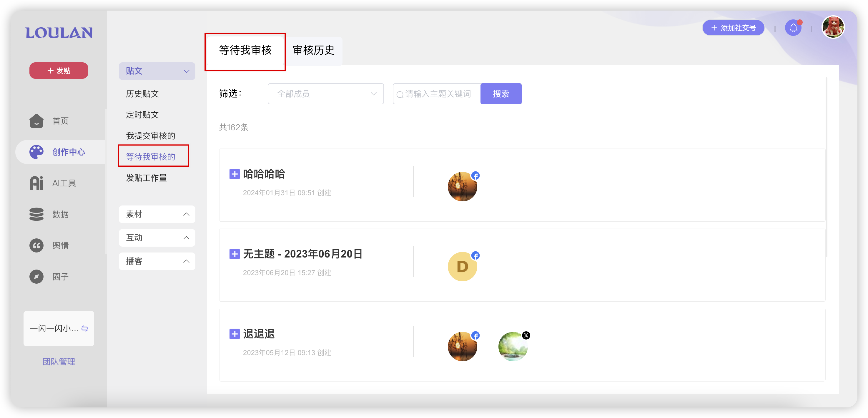Open 历史贴文 in the submenu
The image size is (868, 418).
click(x=142, y=94)
